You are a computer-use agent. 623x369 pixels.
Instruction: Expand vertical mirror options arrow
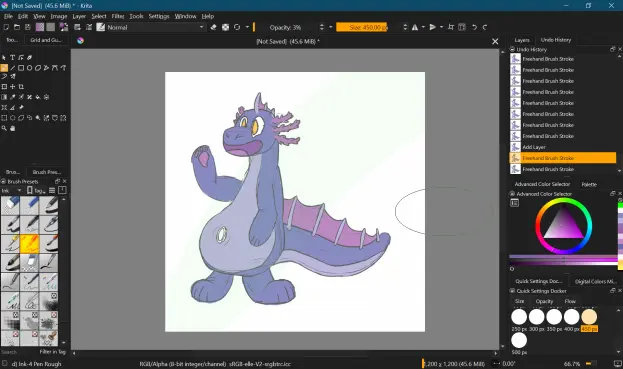441,27
